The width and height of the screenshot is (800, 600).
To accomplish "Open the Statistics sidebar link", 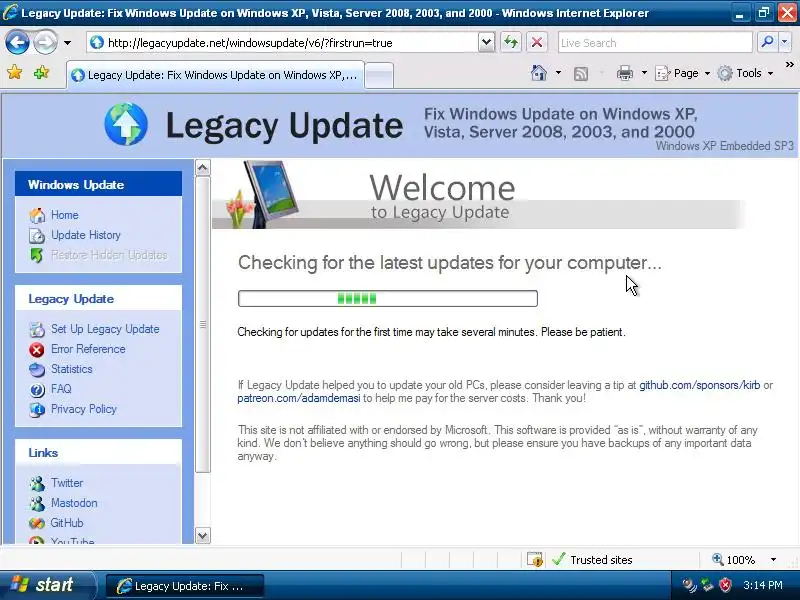I will 71,369.
